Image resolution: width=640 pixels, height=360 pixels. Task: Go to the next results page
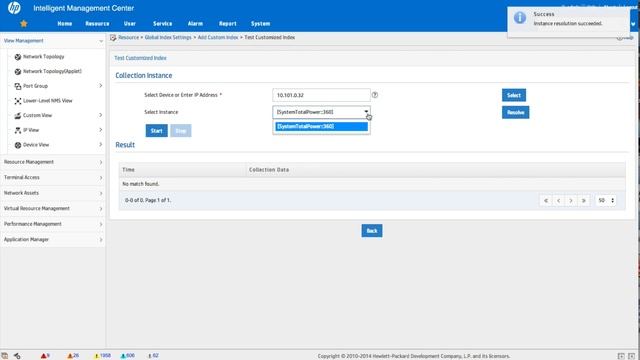(571, 200)
